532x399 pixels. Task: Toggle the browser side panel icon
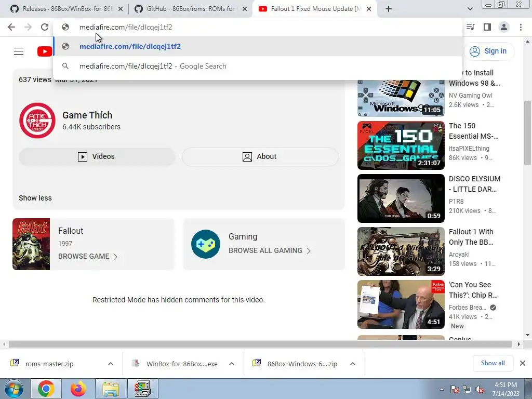[487, 27]
